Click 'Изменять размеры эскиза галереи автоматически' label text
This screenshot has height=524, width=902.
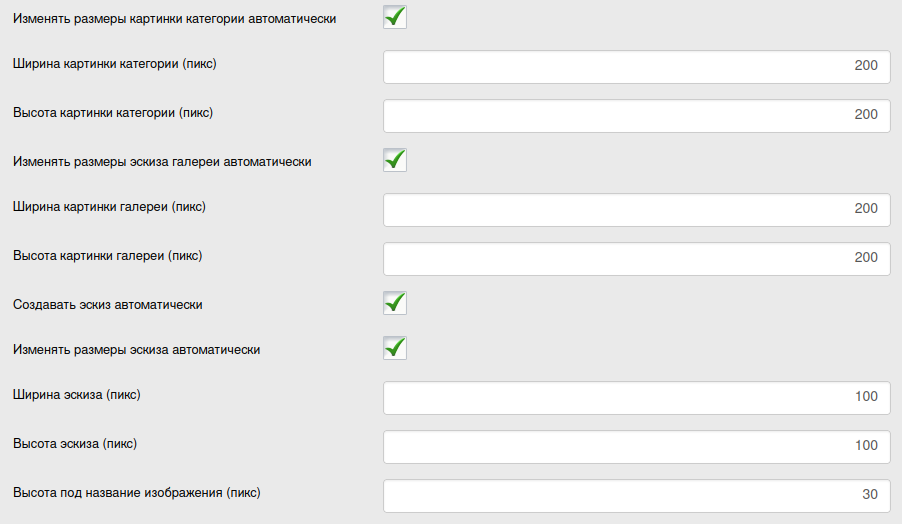tap(162, 161)
